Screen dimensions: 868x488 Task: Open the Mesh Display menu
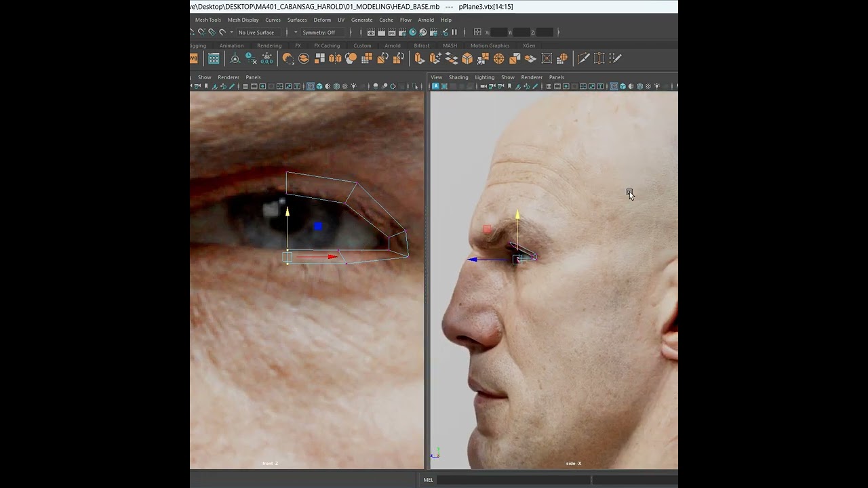tap(243, 20)
